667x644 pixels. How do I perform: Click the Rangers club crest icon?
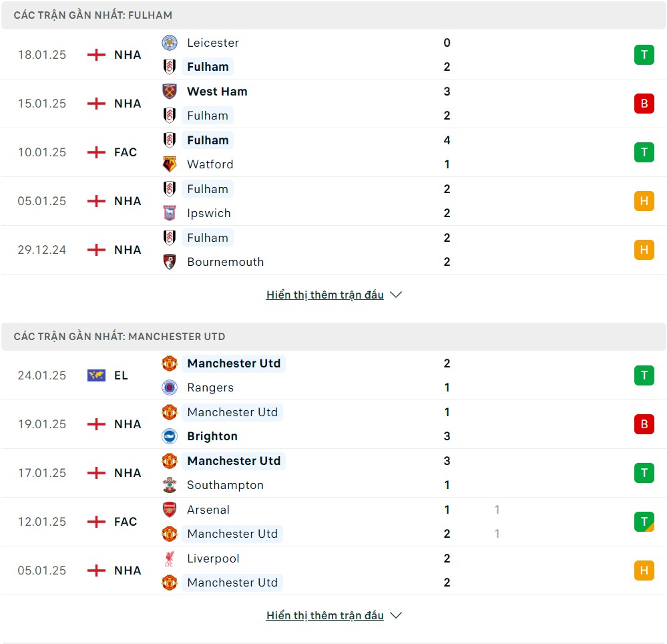(170, 387)
